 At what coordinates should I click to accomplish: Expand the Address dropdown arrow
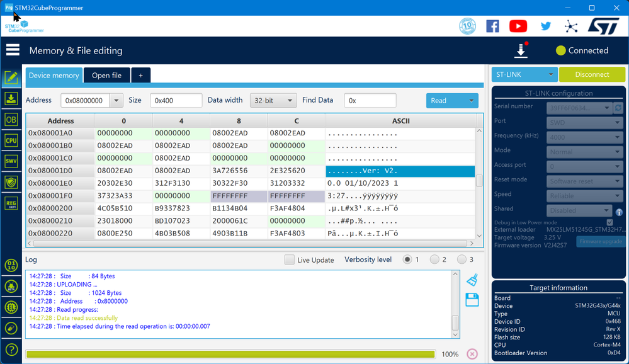(116, 100)
